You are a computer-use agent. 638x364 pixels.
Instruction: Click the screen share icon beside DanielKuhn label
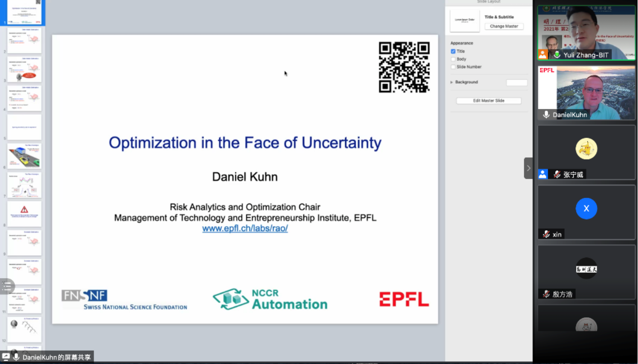pos(6,357)
